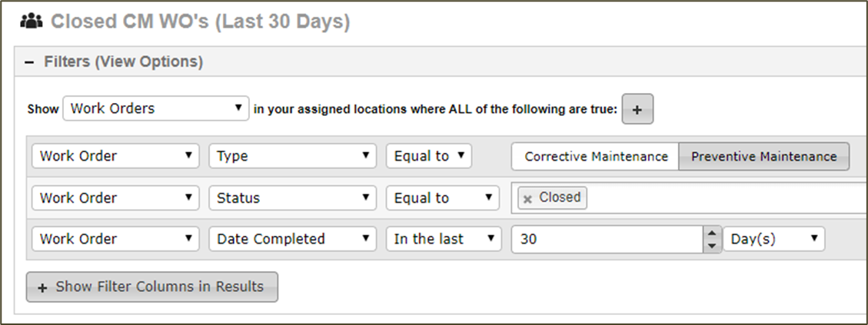Screen dimensions: 868x325
Task: Collapse the Filters (View Options) section
Action: tap(29, 62)
